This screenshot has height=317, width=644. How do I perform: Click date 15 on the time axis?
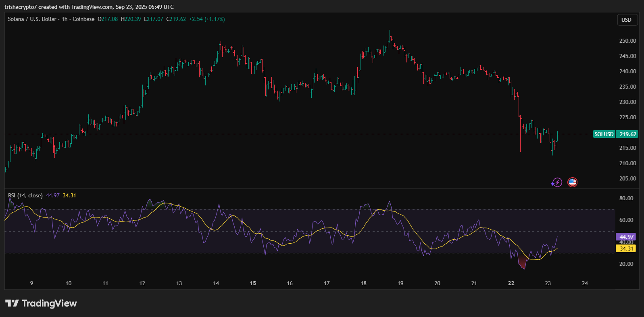pos(253,283)
